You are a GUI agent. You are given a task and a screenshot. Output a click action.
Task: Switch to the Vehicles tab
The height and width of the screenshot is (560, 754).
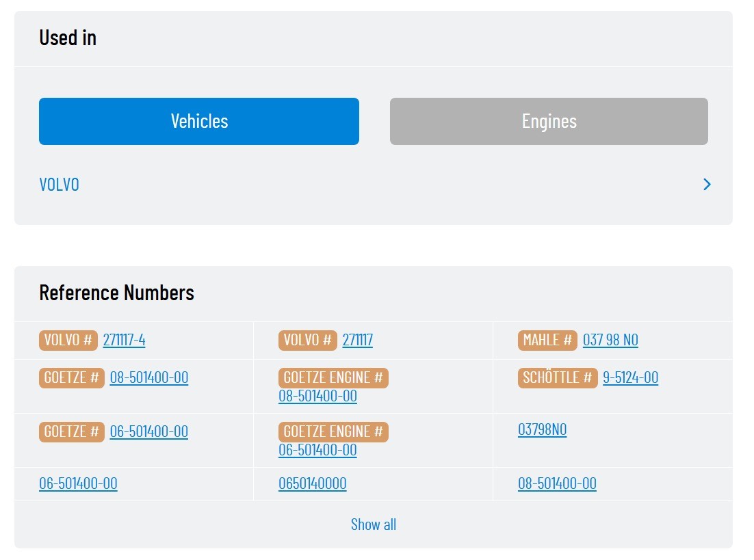tap(199, 121)
